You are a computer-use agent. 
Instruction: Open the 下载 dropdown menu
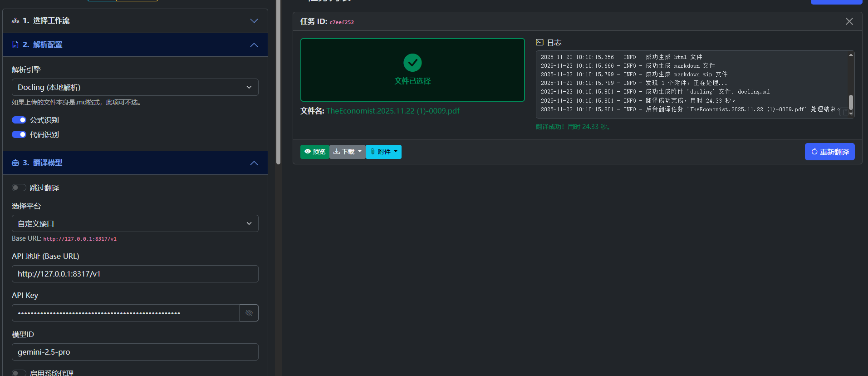pyautogui.click(x=348, y=152)
